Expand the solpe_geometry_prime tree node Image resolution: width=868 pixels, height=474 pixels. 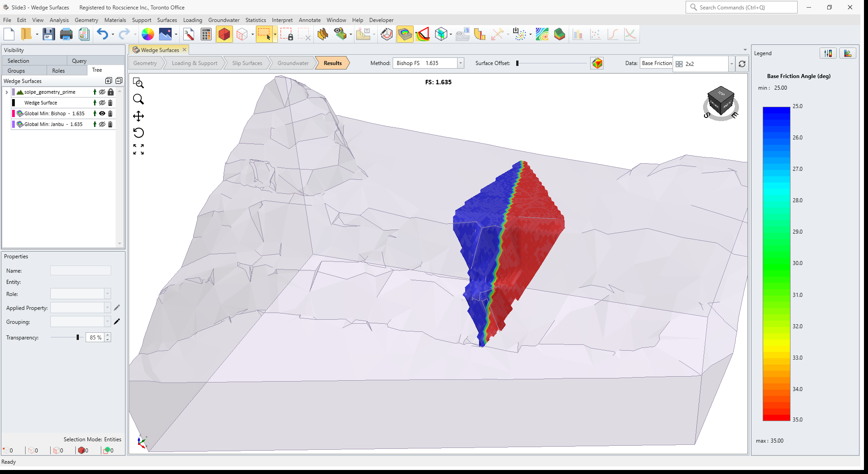(6, 91)
